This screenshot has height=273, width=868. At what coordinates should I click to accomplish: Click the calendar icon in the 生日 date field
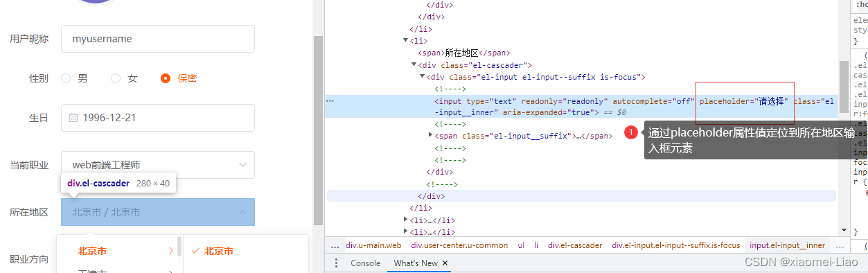point(73,118)
